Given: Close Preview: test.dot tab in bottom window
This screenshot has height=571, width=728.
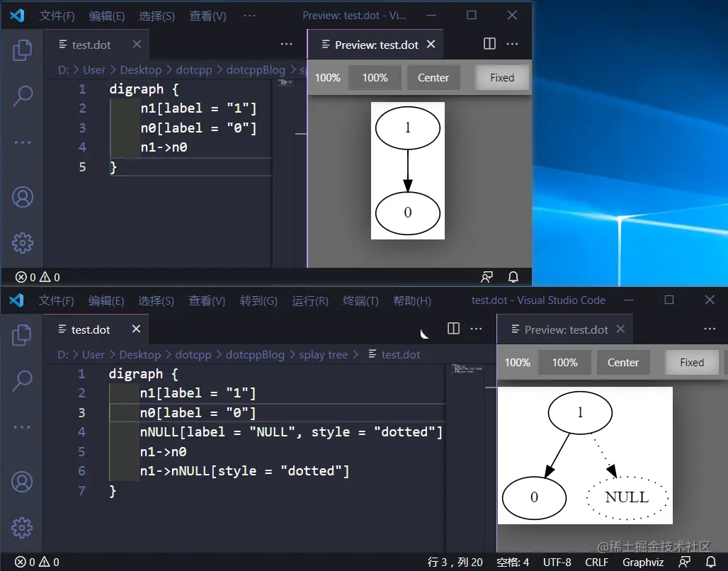Looking at the screenshot, I should (621, 329).
